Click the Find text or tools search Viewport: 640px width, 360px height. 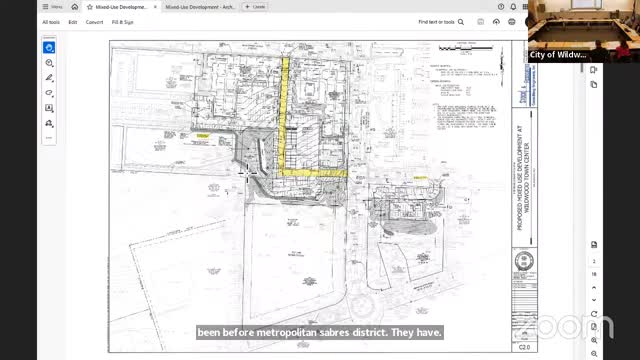441,22
